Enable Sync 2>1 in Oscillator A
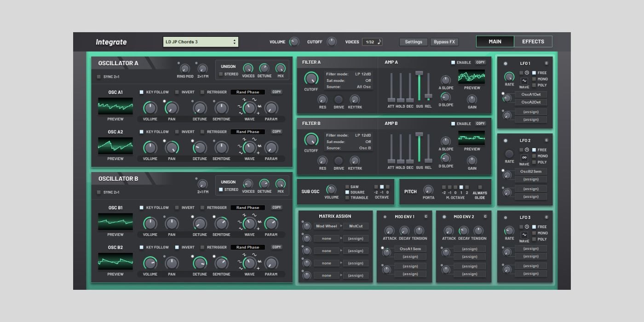Viewport: 644px width, 322px height. [x=99, y=77]
